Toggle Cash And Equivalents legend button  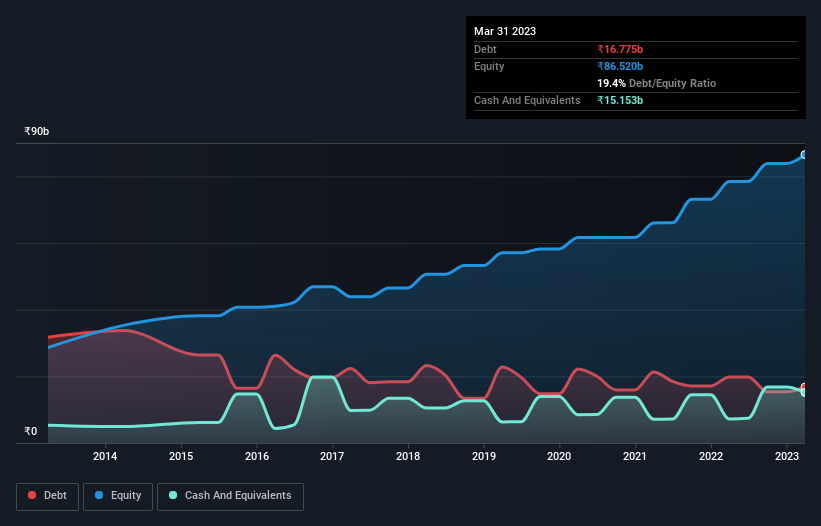pyautogui.click(x=230, y=496)
